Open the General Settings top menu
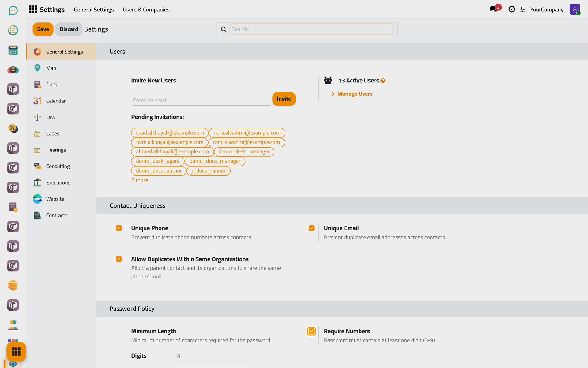Screen dimensions: 588x368 pos(94,10)
